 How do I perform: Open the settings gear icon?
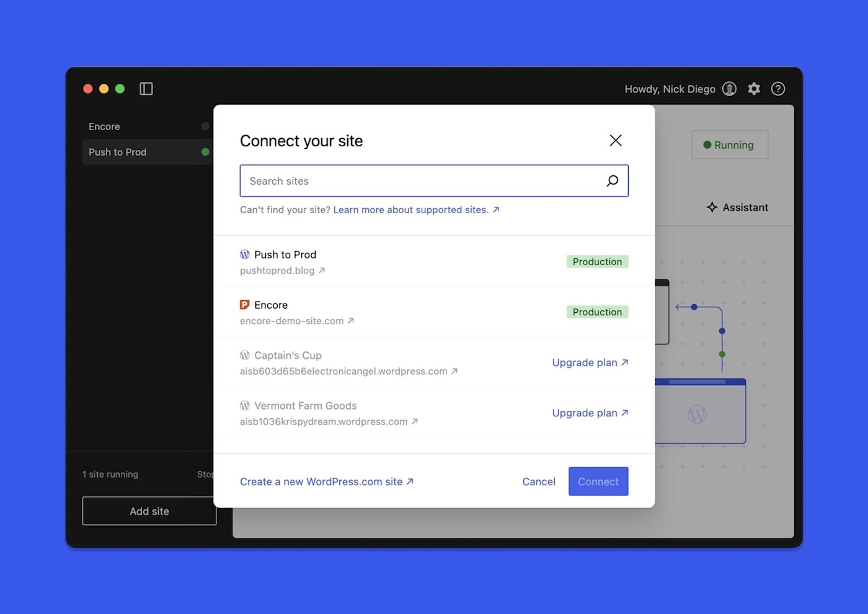[754, 89]
